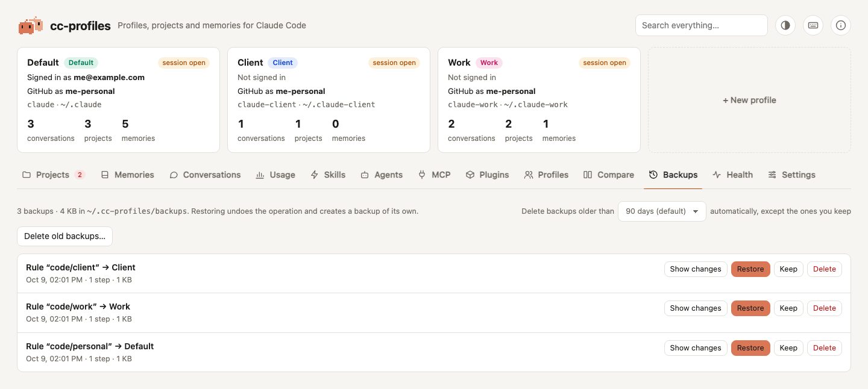Click the history clock Backups icon
The width and height of the screenshot is (868, 389).
coord(653,175)
